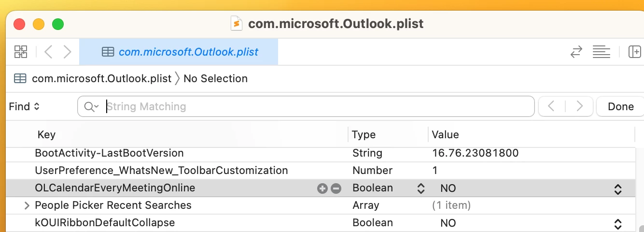Click the code review arrows icon
The width and height of the screenshot is (644, 232).
[x=576, y=52]
